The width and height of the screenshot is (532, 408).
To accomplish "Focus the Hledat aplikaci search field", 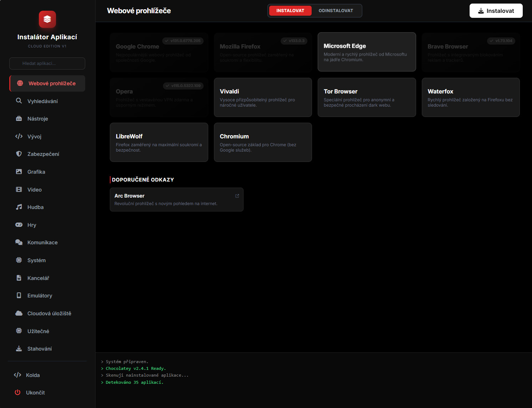I will [47, 63].
